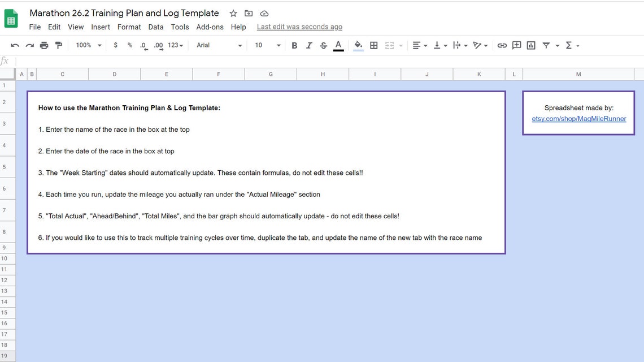This screenshot has width=644, height=362.
Task: Open the font family dropdown
Action: 217,45
